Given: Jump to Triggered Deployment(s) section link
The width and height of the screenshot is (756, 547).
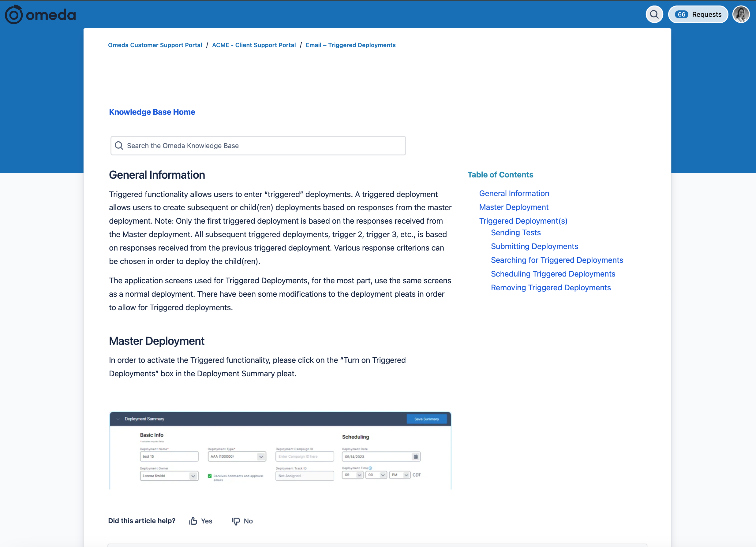Looking at the screenshot, I should [x=523, y=221].
